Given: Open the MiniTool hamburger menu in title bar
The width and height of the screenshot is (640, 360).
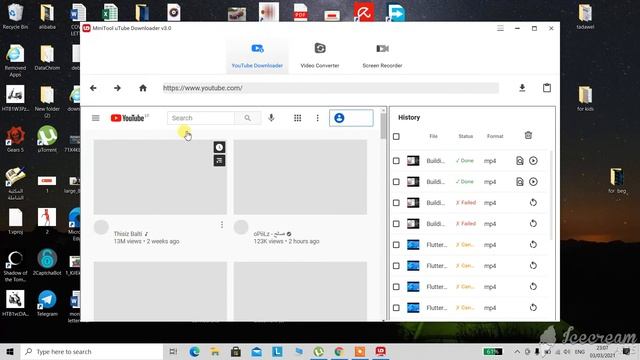Looking at the screenshot, I should (500, 28).
